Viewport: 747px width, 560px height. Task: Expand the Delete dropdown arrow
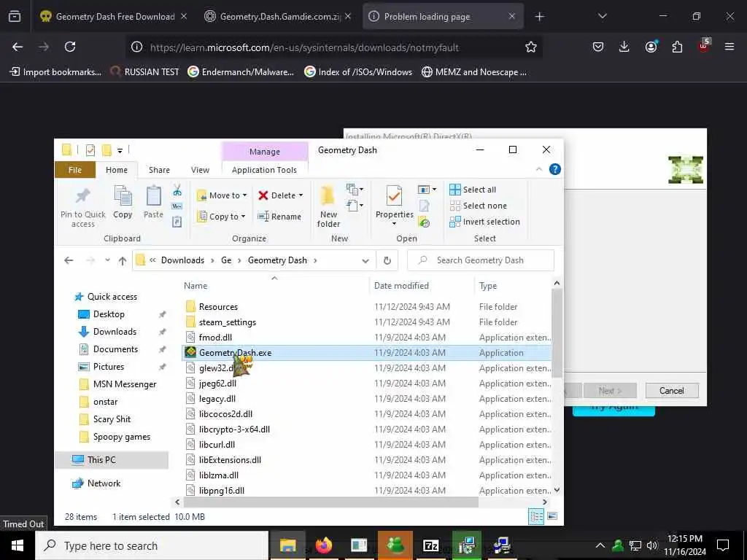(301, 195)
